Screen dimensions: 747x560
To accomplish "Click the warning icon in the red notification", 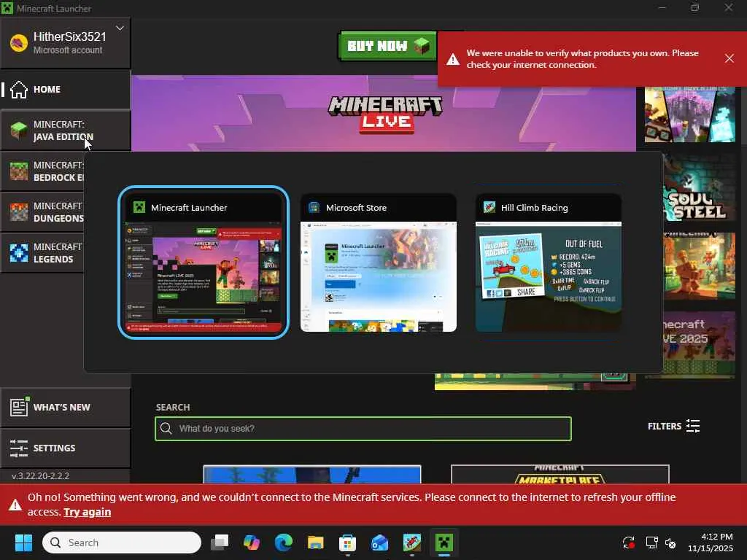I will click(453, 60).
